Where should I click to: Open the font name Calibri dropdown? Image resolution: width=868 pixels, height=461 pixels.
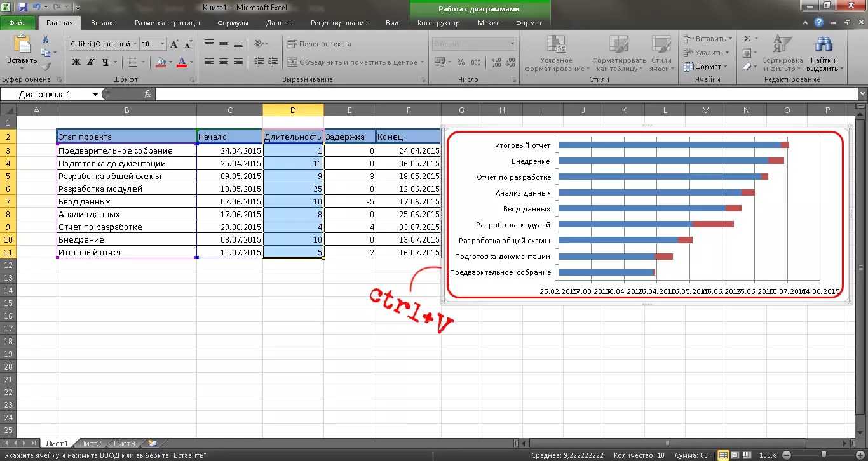pos(135,44)
